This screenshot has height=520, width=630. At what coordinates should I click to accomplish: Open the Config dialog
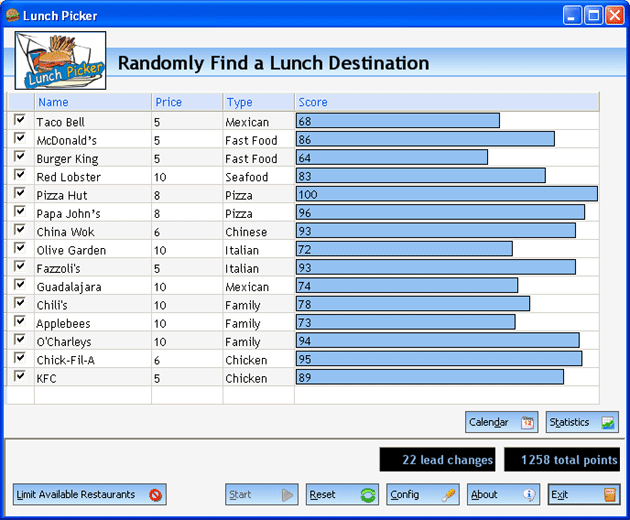point(423,494)
